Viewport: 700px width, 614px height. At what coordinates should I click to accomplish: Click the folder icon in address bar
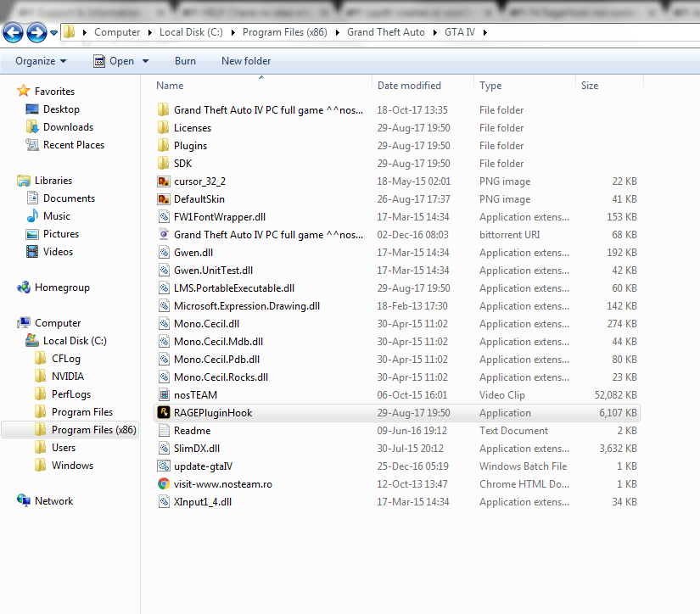tap(69, 31)
